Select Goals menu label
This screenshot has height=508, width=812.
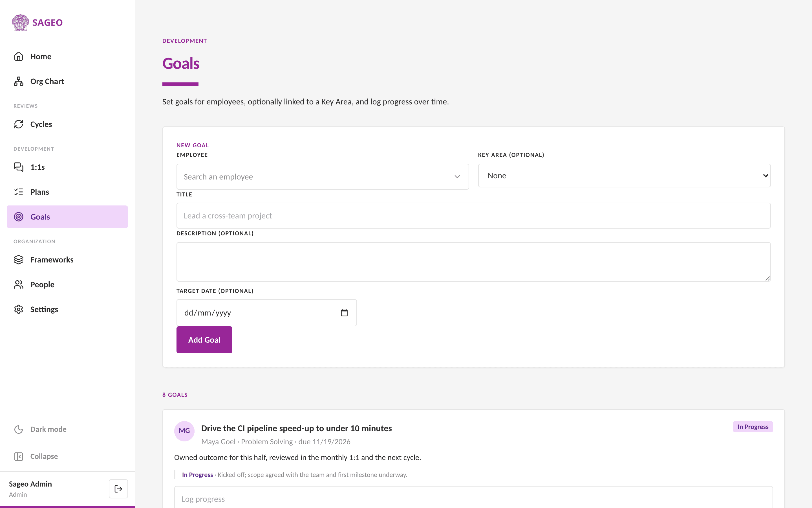[40, 217]
